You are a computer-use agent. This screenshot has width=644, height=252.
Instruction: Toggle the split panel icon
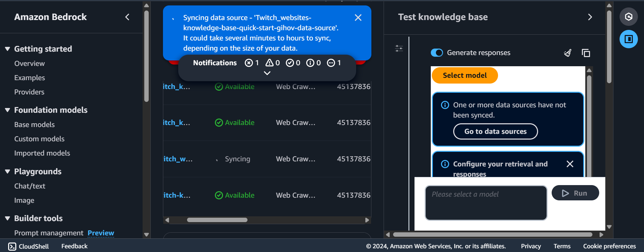pyautogui.click(x=629, y=39)
